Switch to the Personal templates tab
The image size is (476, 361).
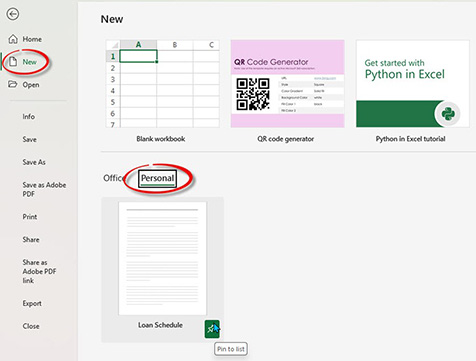157,179
